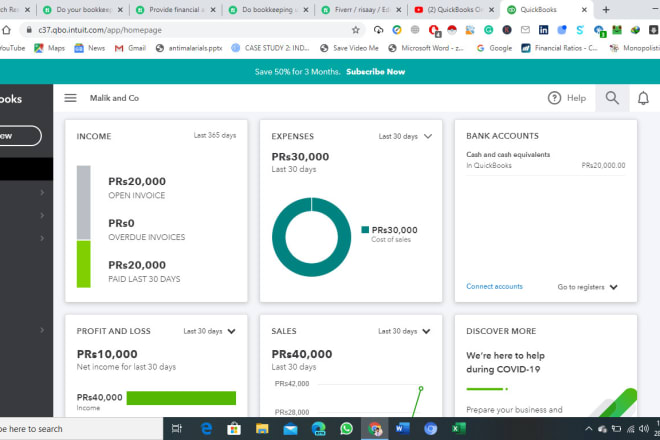
Task: Expand the second sidebar chevron below New
Action: pyautogui.click(x=42, y=215)
